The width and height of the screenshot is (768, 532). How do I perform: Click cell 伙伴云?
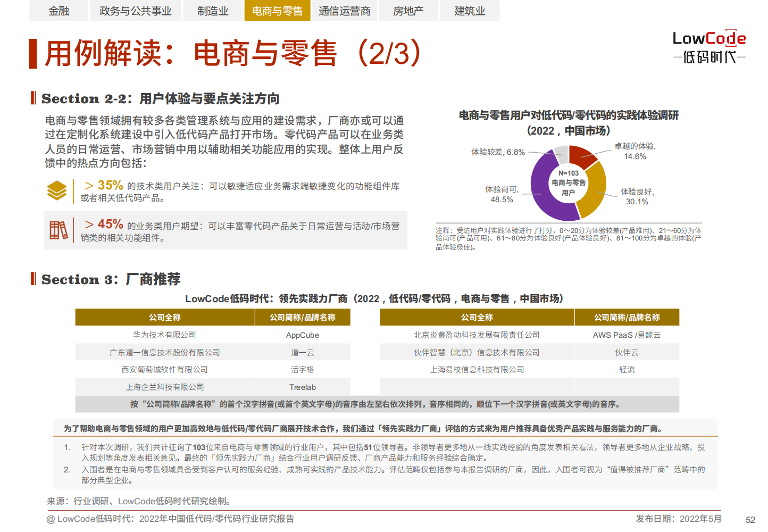pos(627,352)
